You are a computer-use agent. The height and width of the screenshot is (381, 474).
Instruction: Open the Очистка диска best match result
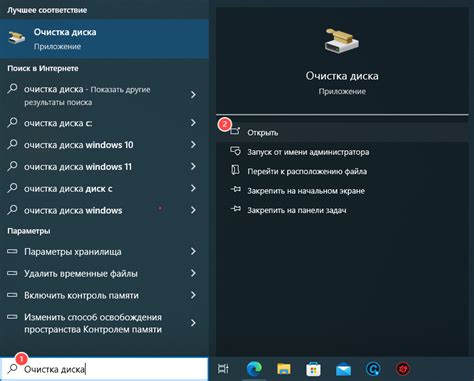pyautogui.click(x=104, y=39)
